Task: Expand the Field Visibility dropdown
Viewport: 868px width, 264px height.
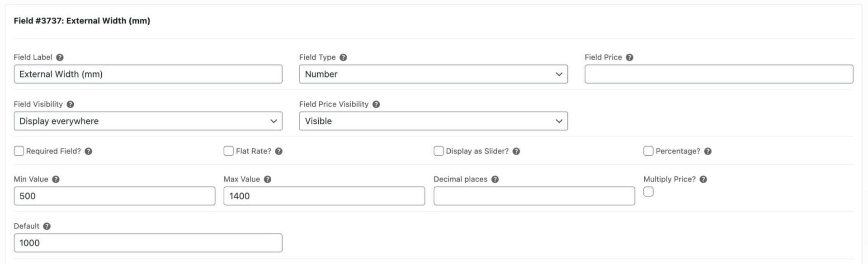Action: click(x=148, y=121)
